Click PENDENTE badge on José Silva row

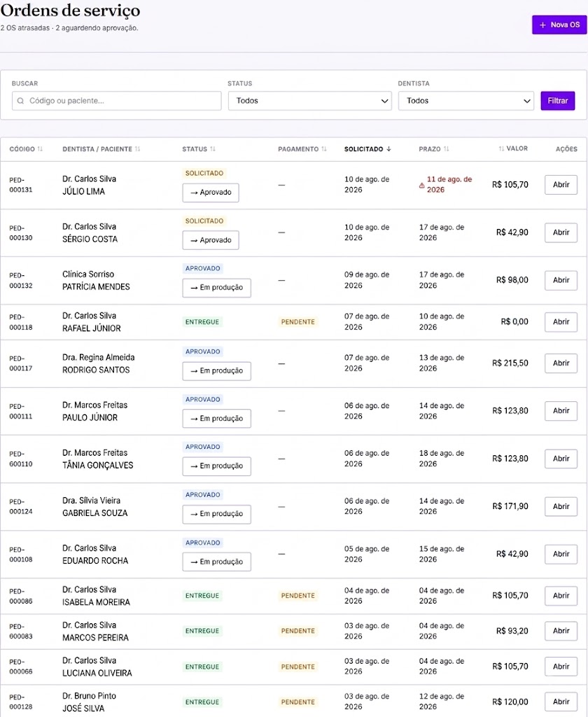tap(297, 702)
